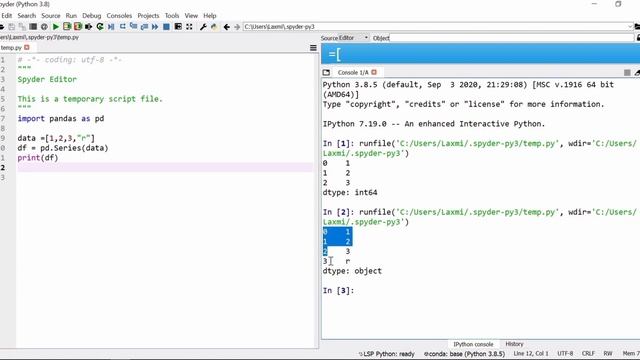Click the Run selection or current line icon
The image size is (640, 360).
tap(89, 27)
